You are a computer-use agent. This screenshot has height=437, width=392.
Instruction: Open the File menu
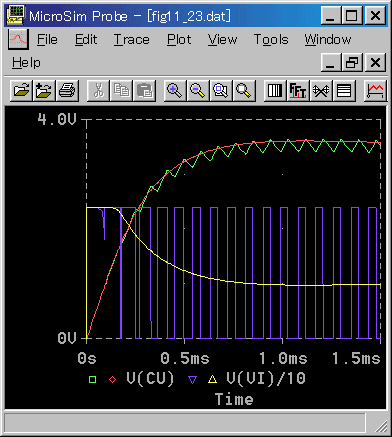tap(47, 39)
